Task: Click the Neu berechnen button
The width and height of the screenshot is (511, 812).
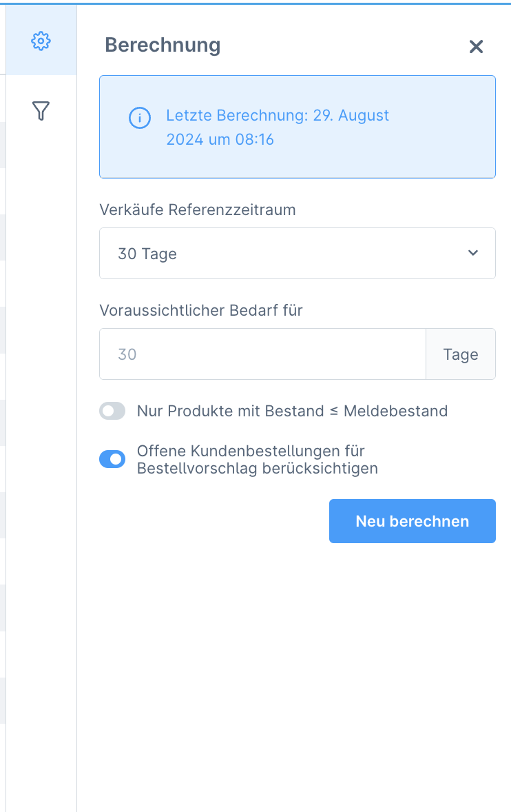Action: point(412,521)
